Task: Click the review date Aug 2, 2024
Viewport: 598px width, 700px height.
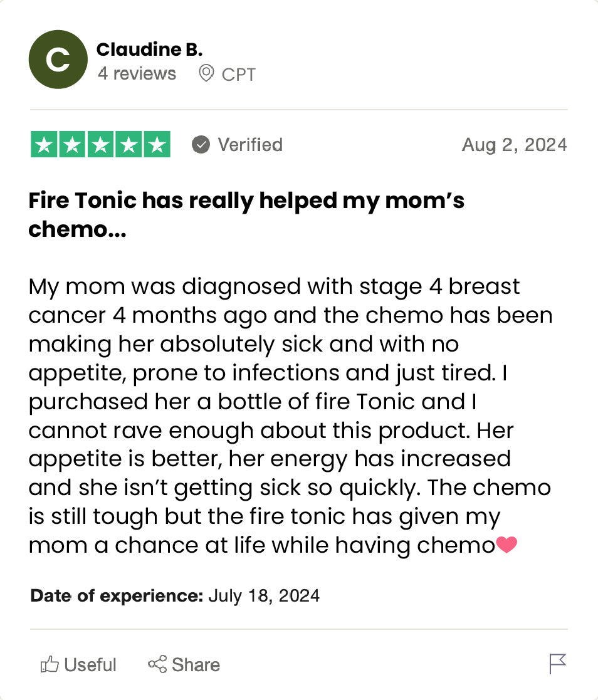Action: point(514,145)
